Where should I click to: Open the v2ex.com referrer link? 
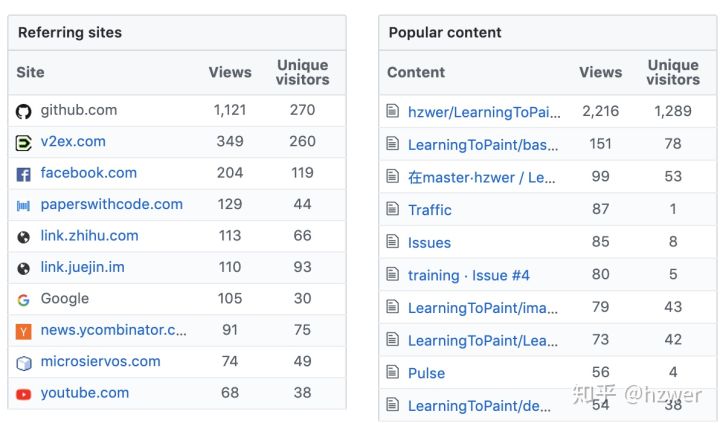click(73, 142)
